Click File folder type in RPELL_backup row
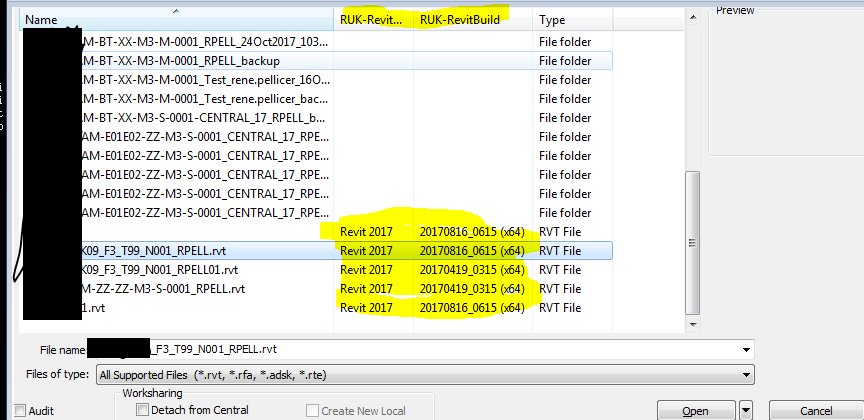Screen dimensions: 864x420 click(565, 61)
